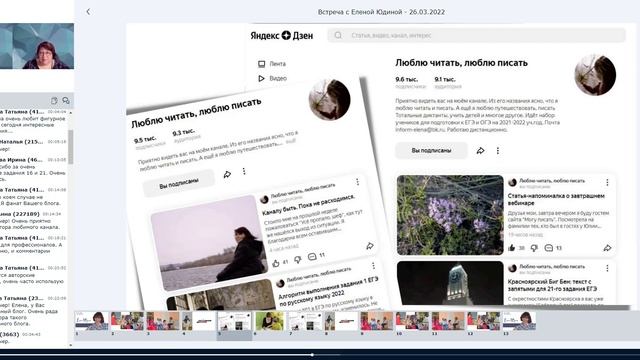Open three-dot menu of Алгоритм выполнения задания post

pyautogui.click(x=373, y=266)
